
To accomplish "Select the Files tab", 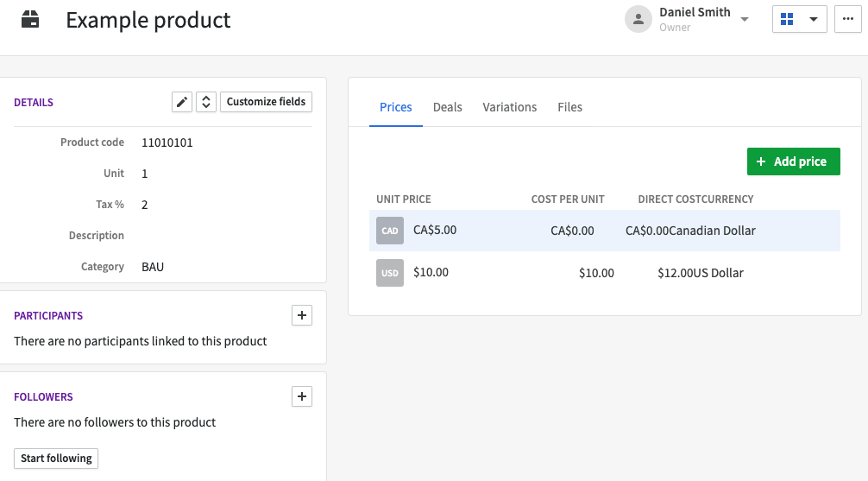I will click(569, 107).
